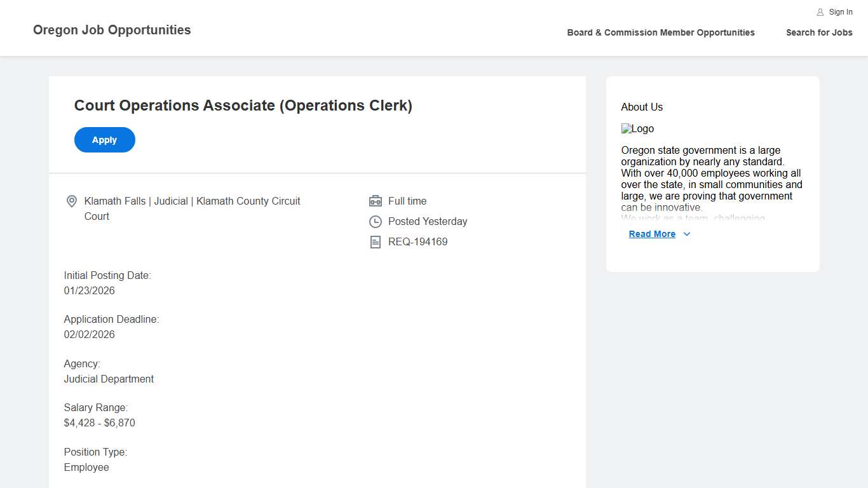The height and width of the screenshot is (488, 868).
Task: Expand the Read More section
Action: click(x=653, y=234)
